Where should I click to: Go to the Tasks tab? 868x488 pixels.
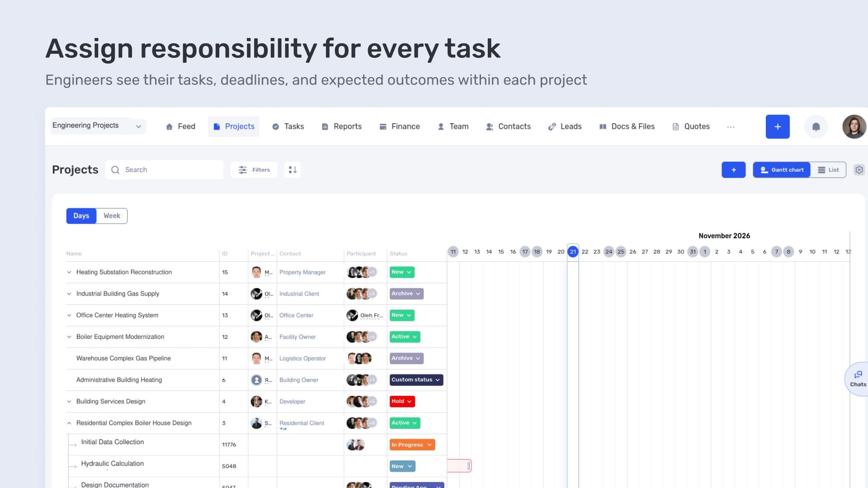(x=288, y=127)
